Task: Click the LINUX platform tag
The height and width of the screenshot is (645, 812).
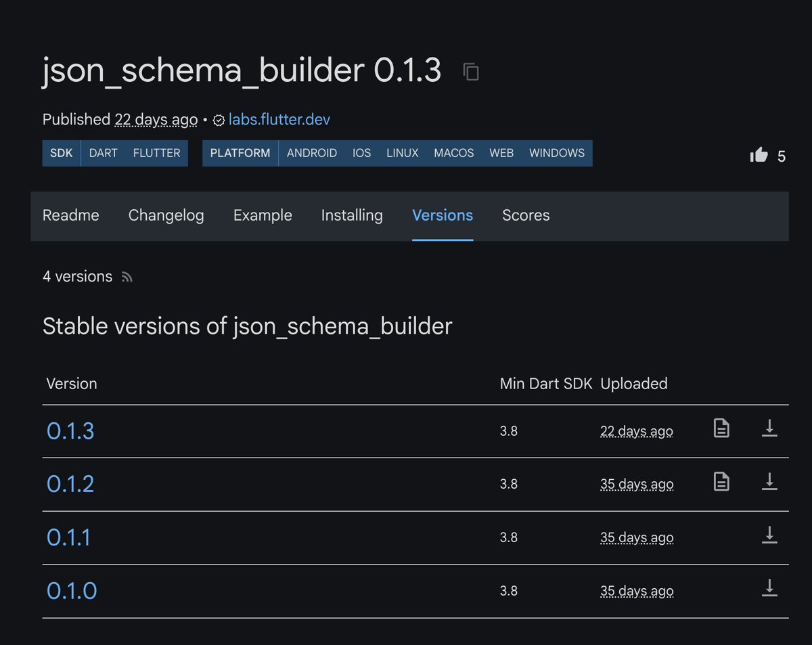Action: click(x=403, y=153)
